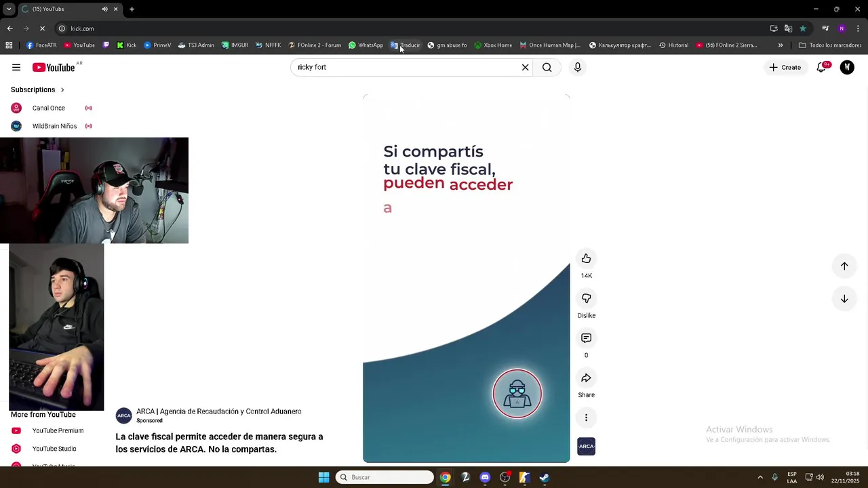Viewport: 868px width, 488px height.
Task: Open the WhatsApp bookmark
Action: tap(366, 45)
